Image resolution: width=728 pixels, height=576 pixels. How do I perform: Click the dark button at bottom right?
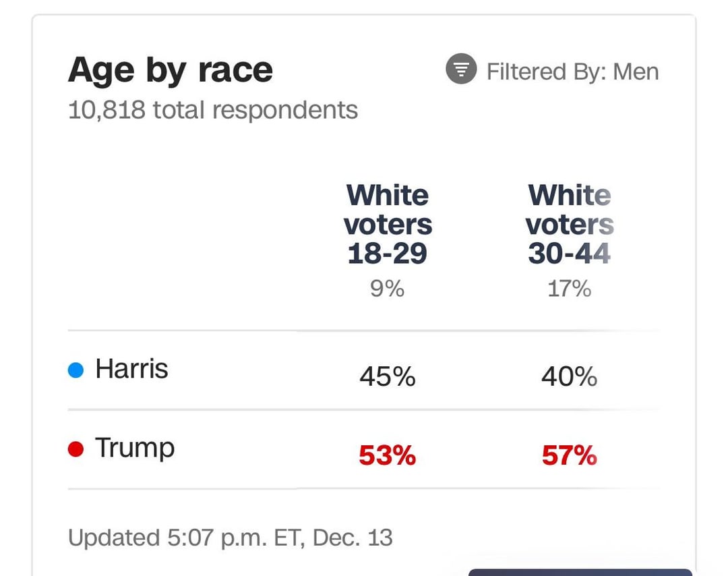pyautogui.click(x=580, y=572)
